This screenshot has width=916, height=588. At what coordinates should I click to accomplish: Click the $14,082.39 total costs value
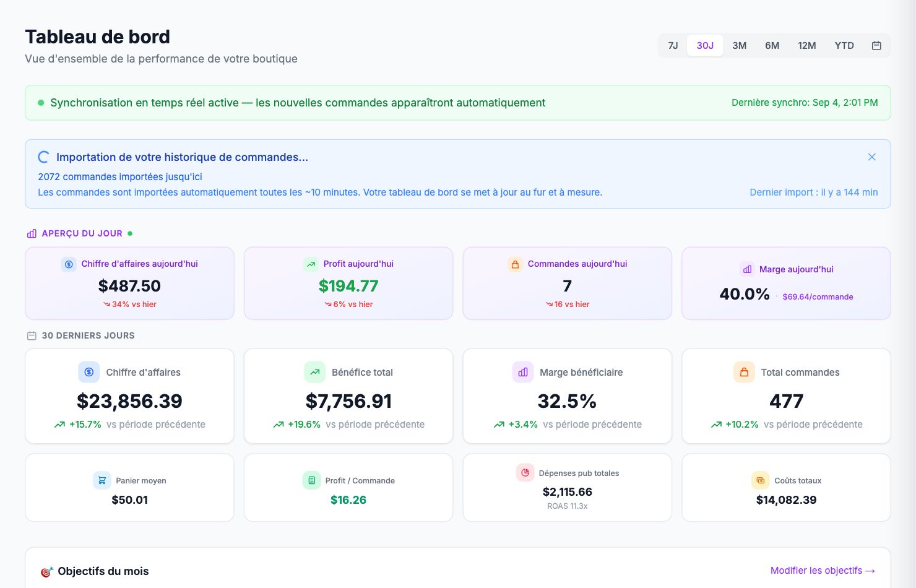pyautogui.click(x=786, y=500)
